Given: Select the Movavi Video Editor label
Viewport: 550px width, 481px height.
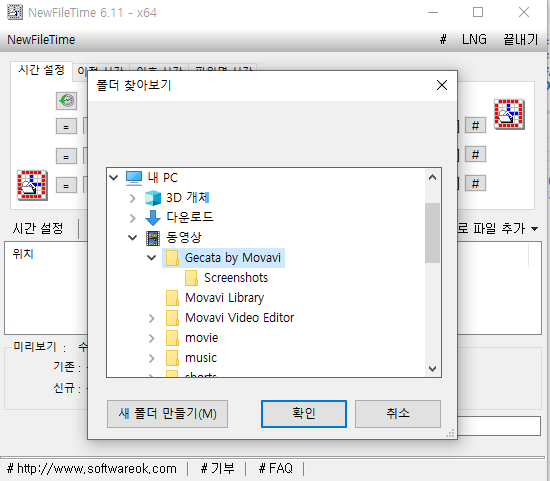Looking at the screenshot, I should click(x=240, y=318).
